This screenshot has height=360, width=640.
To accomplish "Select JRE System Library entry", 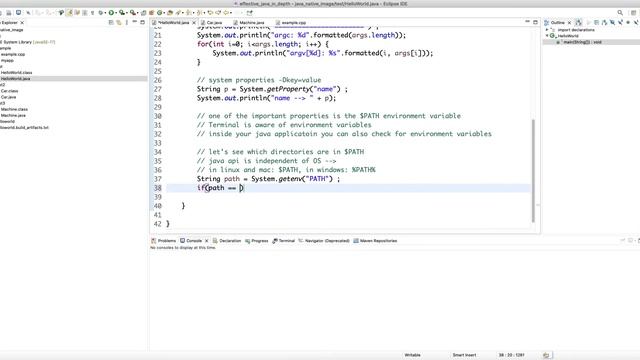I will pyautogui.click(x=28, y=42).
